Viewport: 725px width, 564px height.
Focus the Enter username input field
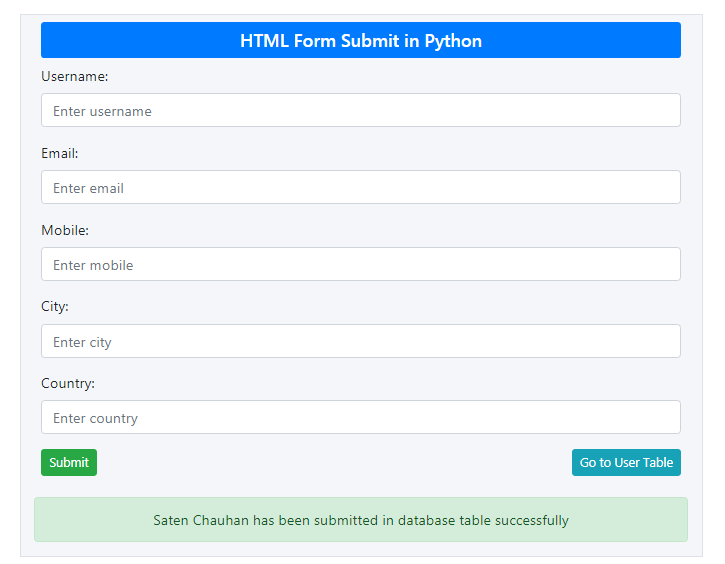[361, 110]
